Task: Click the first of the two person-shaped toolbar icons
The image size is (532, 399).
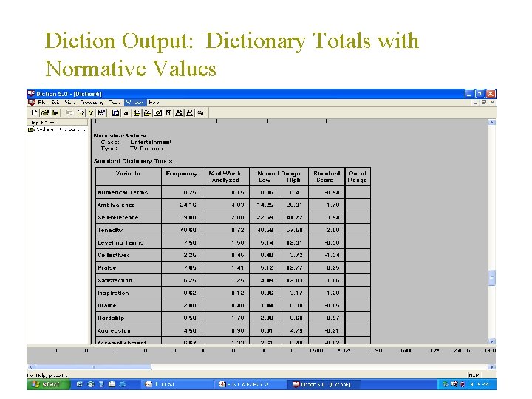Action: (x=179, y=113)
